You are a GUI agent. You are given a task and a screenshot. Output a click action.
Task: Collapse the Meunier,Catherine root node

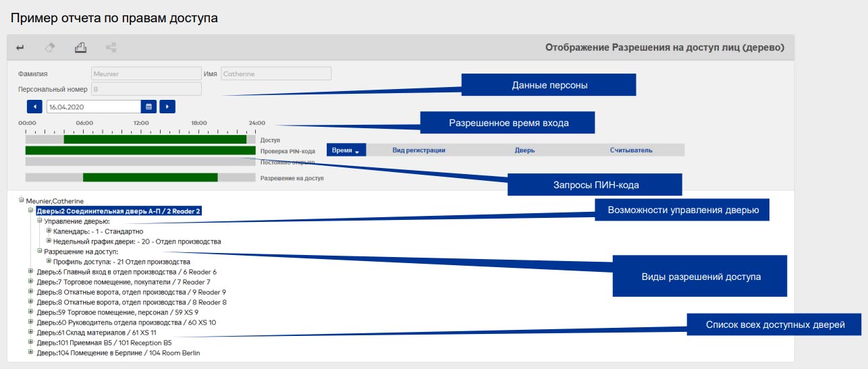[22, 200]
